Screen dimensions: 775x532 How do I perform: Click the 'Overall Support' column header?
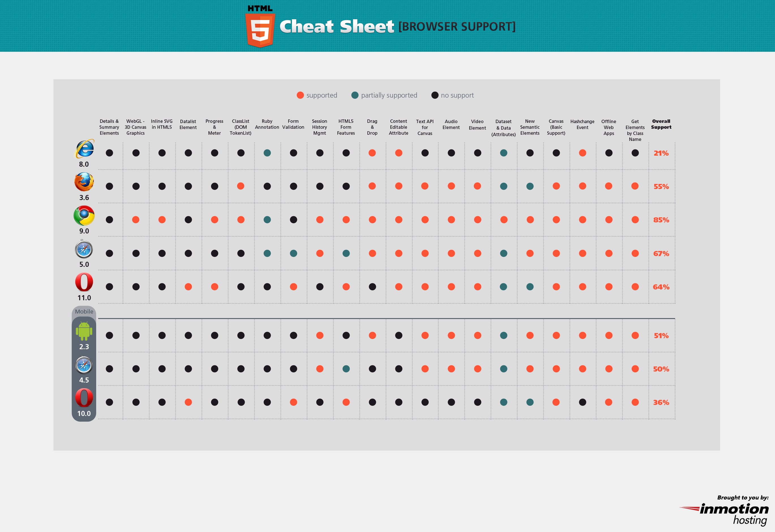pyautogui.click(x=661, y=124)
